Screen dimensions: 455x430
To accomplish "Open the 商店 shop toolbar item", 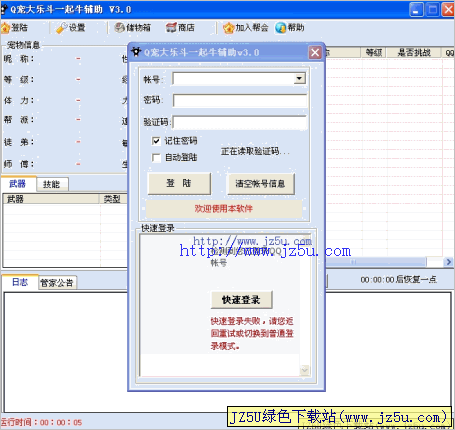I will [x=180, y=28].
